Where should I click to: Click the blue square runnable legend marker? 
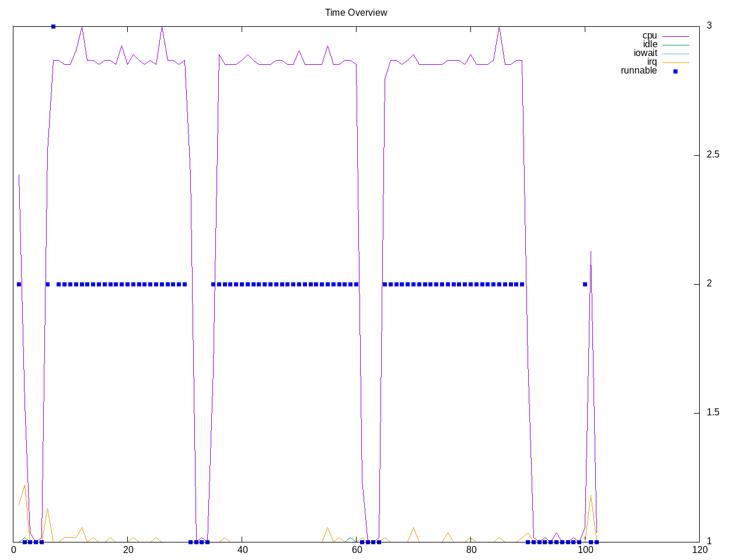pyautogui.click(x=675, y=71)
